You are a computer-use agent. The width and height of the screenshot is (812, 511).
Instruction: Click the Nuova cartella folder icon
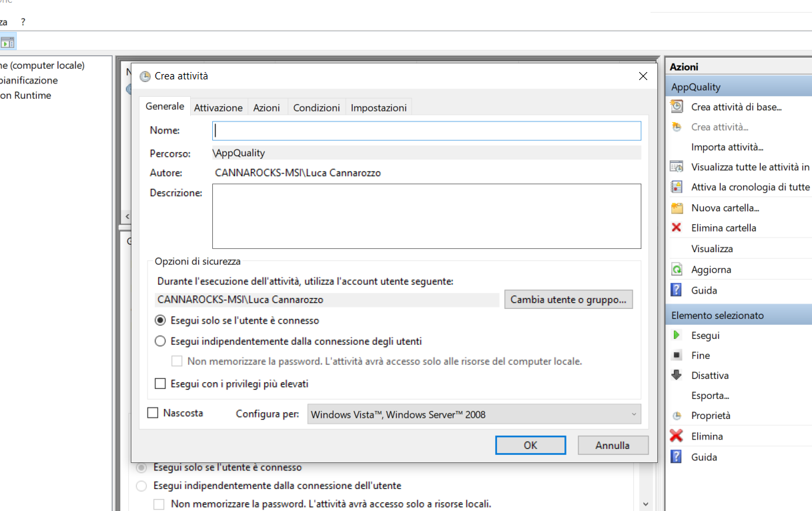[x=677, y=207]
